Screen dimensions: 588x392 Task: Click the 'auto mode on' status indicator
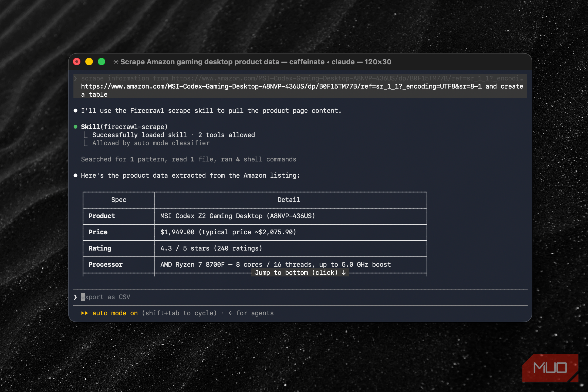(x=115, y=313)
